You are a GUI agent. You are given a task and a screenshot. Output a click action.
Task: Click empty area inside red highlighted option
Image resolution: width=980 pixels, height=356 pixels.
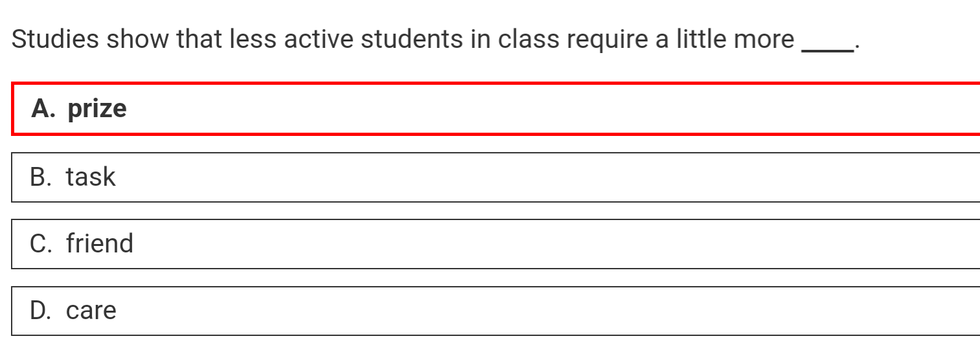550,109
